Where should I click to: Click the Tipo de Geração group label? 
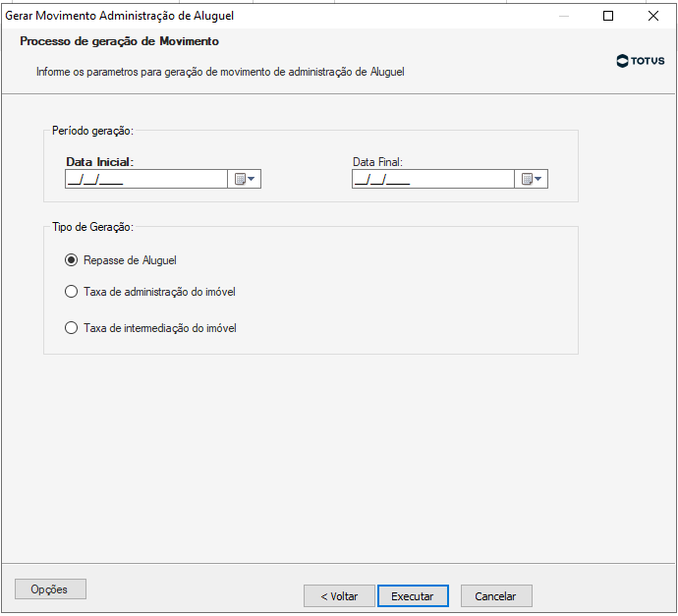click(92, 227)
